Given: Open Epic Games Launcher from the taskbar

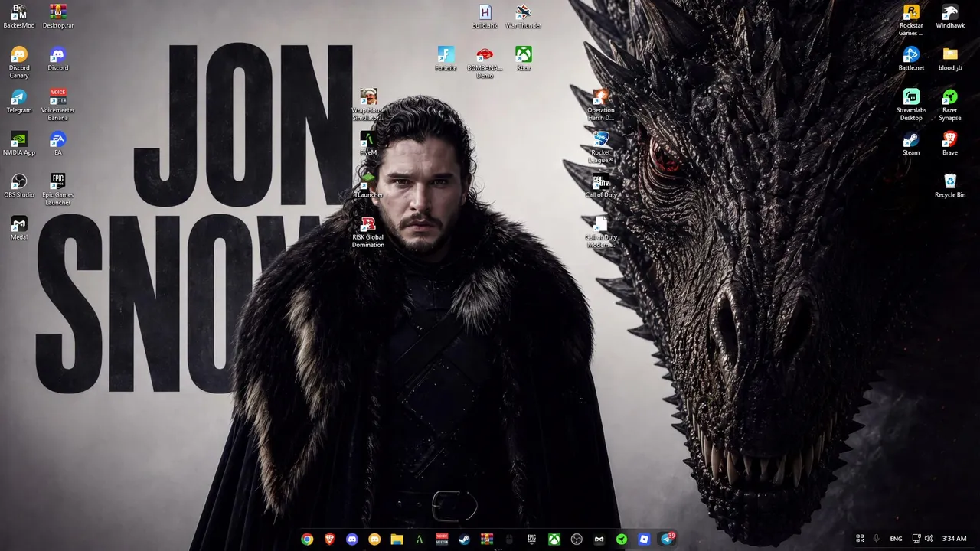Looking at the screenshot, I should (x=531, y=540).
